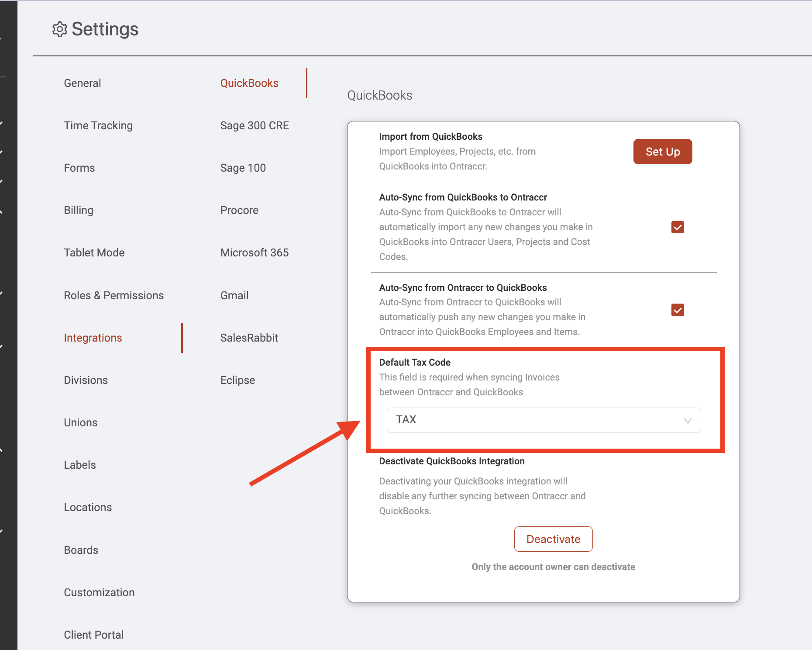Select the Gmail integration

pyautogui.click(x=234, y=295)
